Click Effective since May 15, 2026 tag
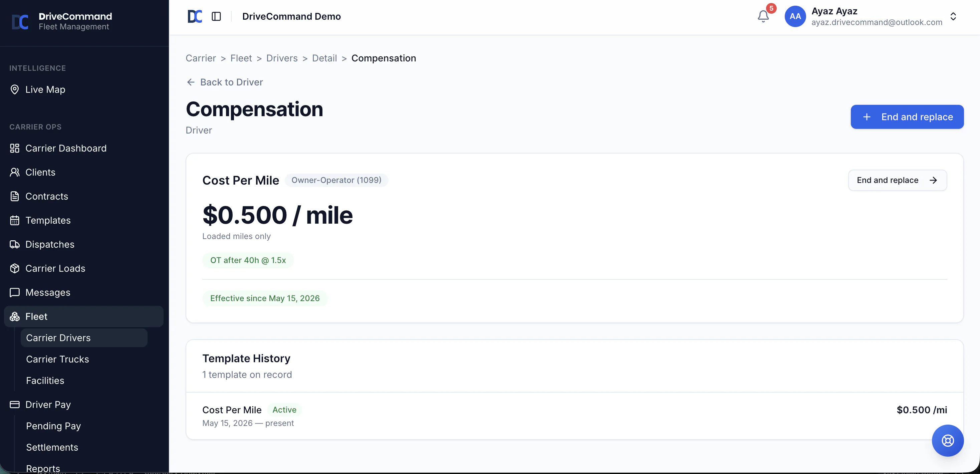Viewport: 980px width, 474px height. (265, 298)
